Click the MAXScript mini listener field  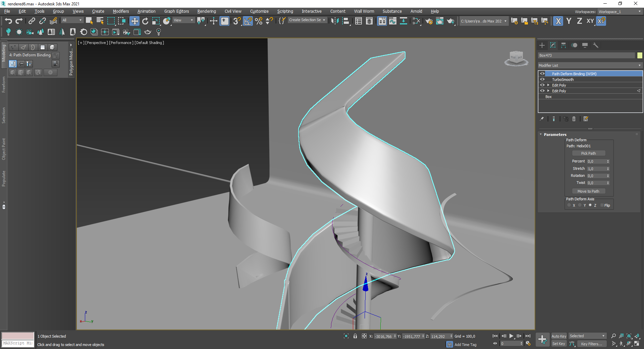pos(18,343)
